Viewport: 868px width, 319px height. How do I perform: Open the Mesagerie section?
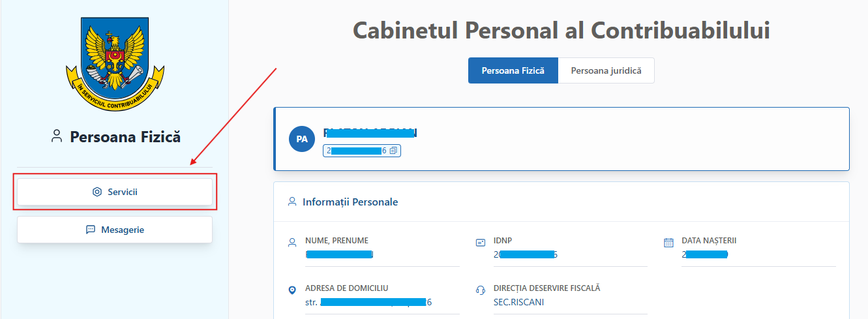[115, 230]
